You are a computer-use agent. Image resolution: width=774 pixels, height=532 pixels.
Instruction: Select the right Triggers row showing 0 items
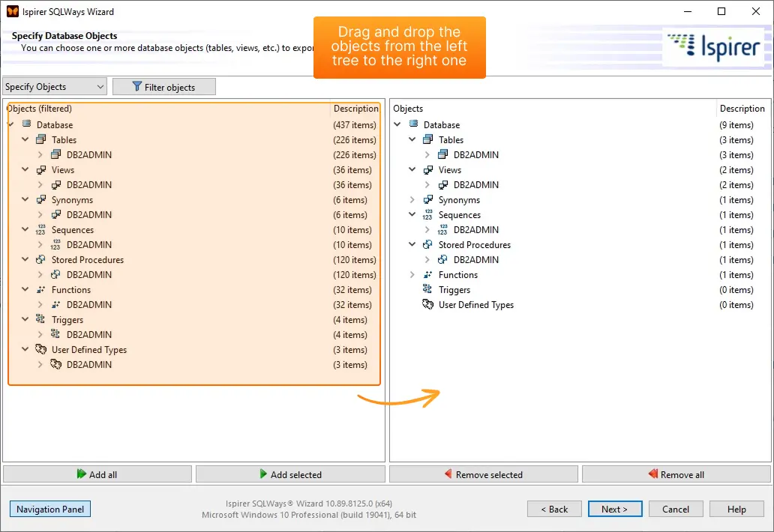(x=580, y=289)
